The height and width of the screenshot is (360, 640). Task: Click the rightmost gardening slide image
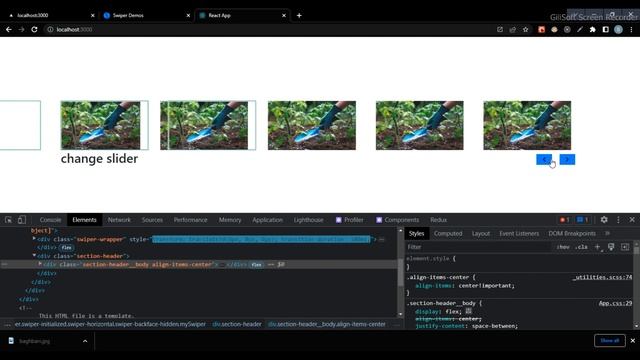pyautogui.click(x=527, y=125)
